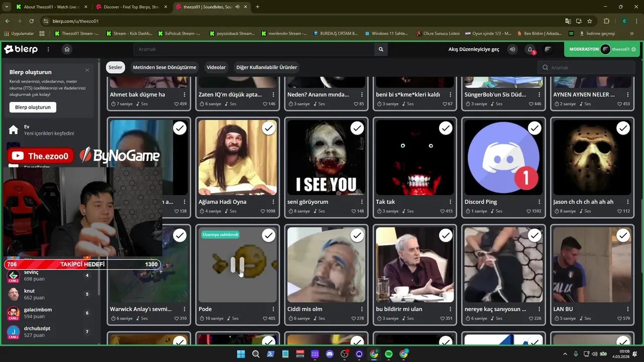
Task: Like the Tak tak sound heart
Action: pyautogui.click(x=442, y=211)
